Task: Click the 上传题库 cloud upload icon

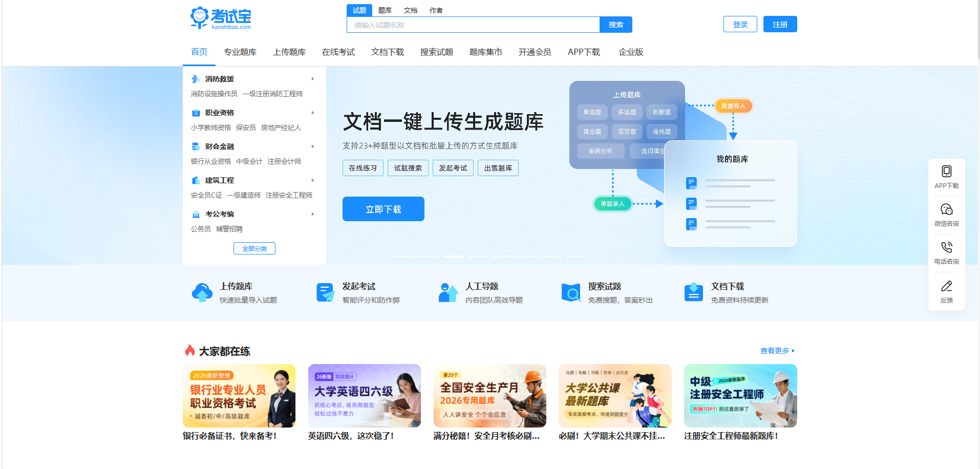Action: [202, 292]
